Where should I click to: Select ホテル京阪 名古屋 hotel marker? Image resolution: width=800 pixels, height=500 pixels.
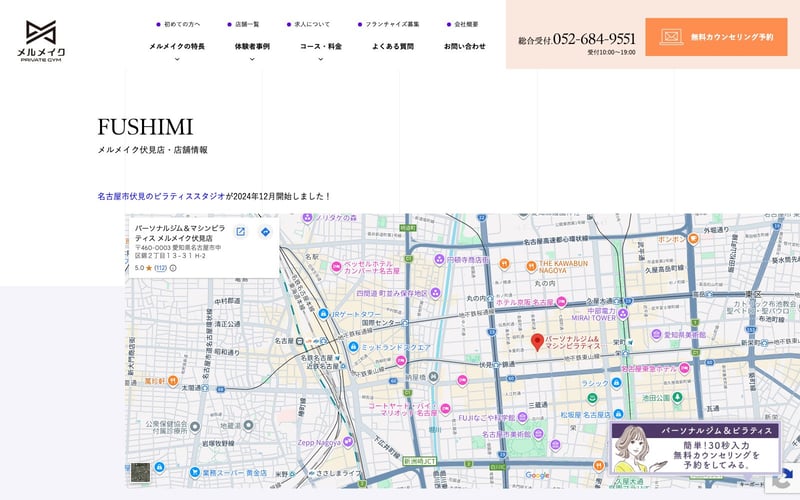[561, 302]
